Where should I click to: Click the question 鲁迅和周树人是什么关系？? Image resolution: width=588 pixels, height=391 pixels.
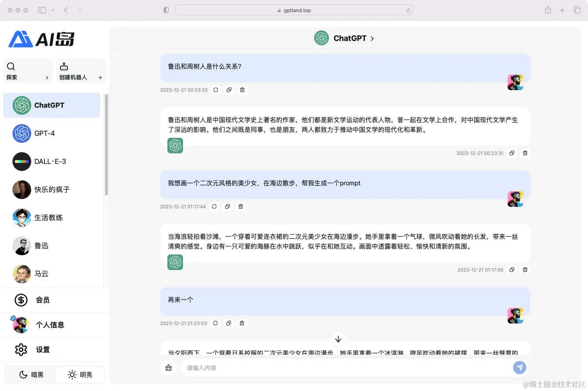pos(205,67)
